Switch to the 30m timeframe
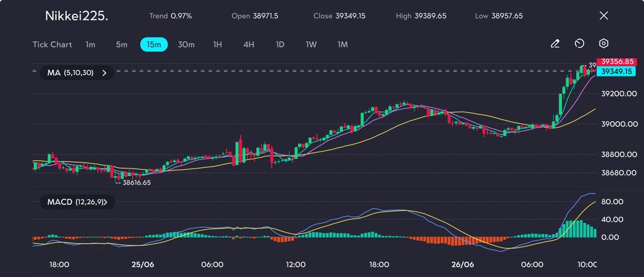644x277 pixels. click(x=186, y=44)
